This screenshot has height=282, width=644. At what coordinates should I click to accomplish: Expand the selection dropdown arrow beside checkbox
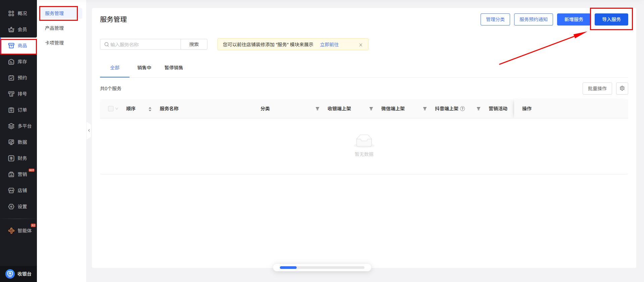click(117, 109)
